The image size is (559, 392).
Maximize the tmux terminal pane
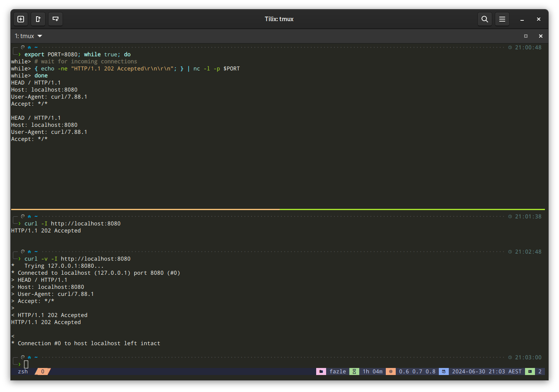(526, 36)
